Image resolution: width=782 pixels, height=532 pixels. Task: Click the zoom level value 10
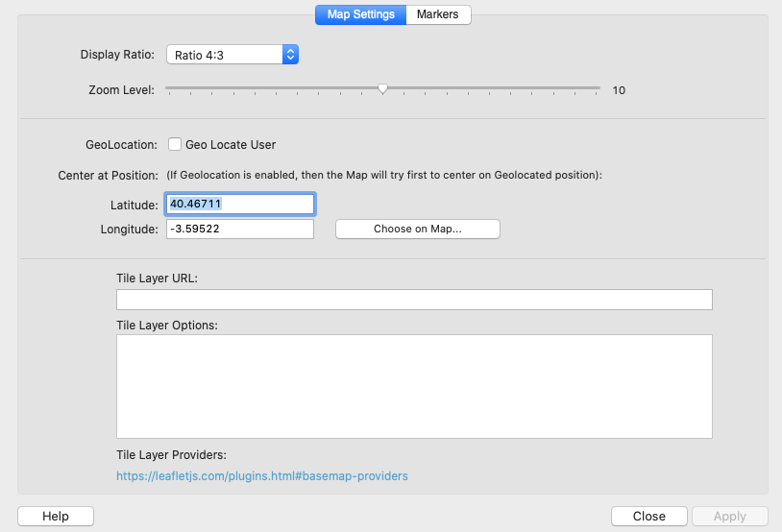[619, 90]
